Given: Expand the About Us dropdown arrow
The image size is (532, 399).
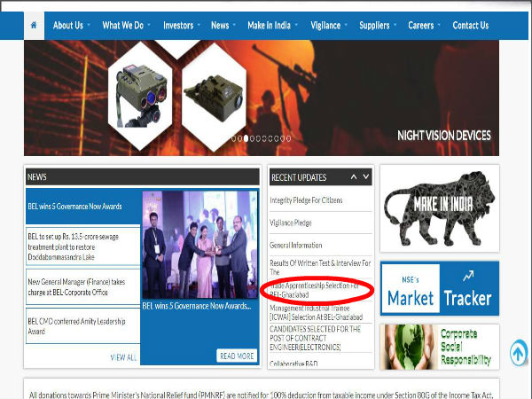Looking at the screenshot, I should [89, 25].
